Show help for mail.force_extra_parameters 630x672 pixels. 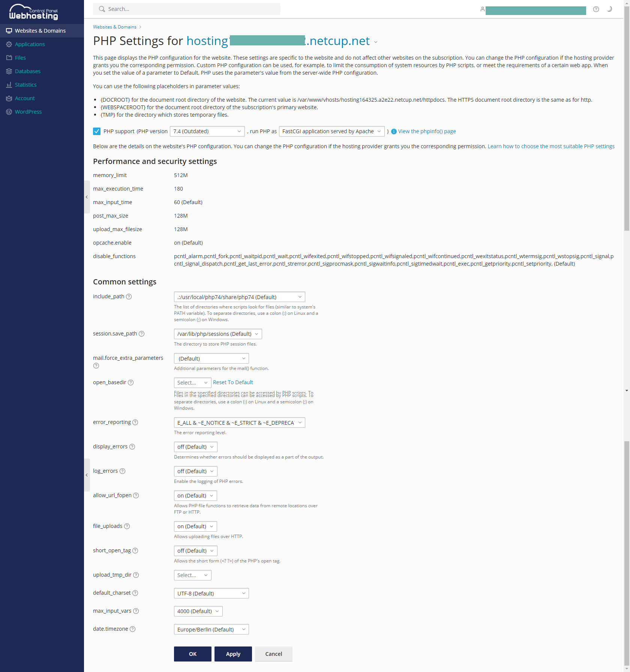click(x=96, y=365)
